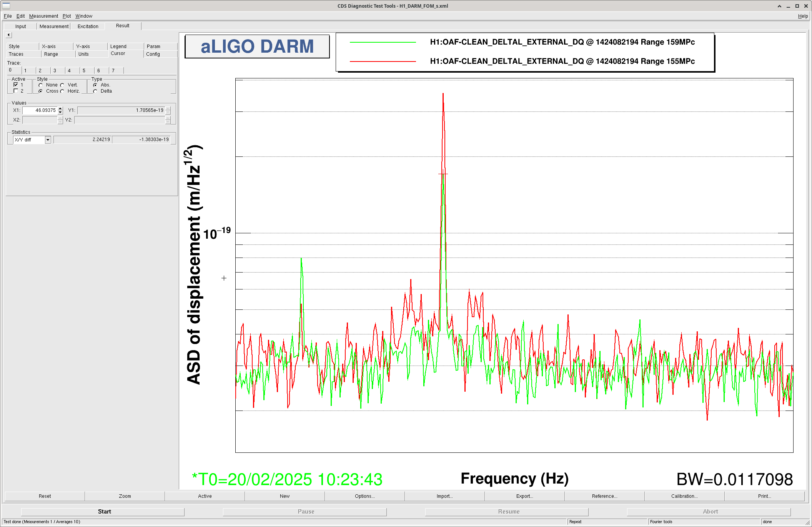Open the Options... dialog

click(365, 496)
